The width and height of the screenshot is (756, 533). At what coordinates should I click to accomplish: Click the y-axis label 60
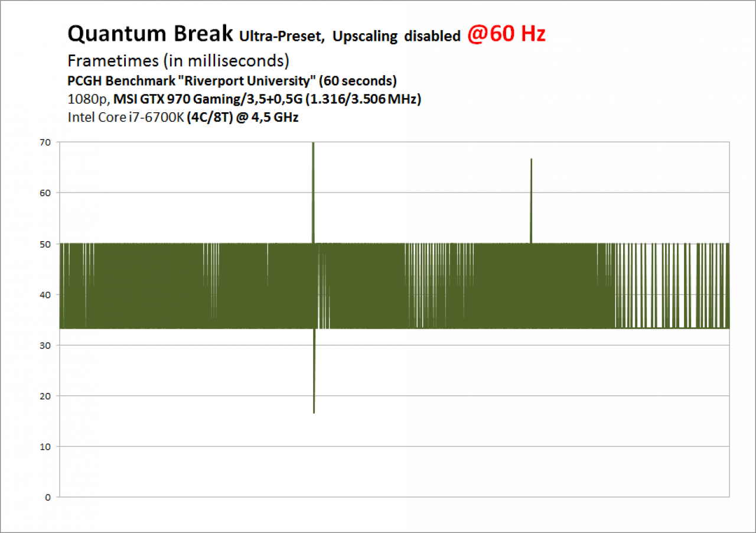45,193
